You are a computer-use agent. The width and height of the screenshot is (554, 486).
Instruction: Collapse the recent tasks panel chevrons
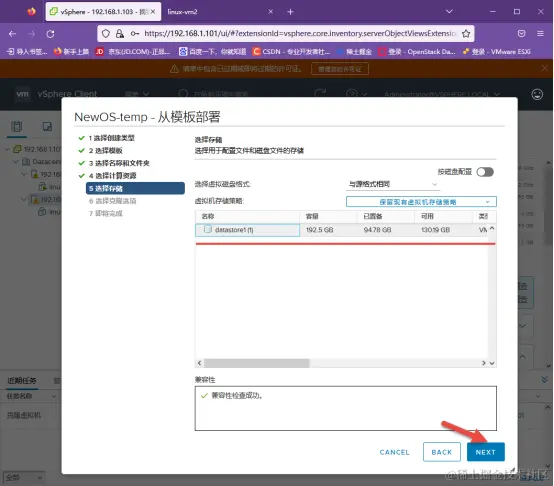(x=544, y=380)
